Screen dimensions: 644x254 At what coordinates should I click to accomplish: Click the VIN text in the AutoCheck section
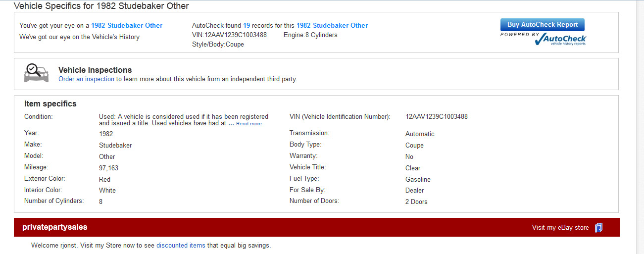pos(229,35)
